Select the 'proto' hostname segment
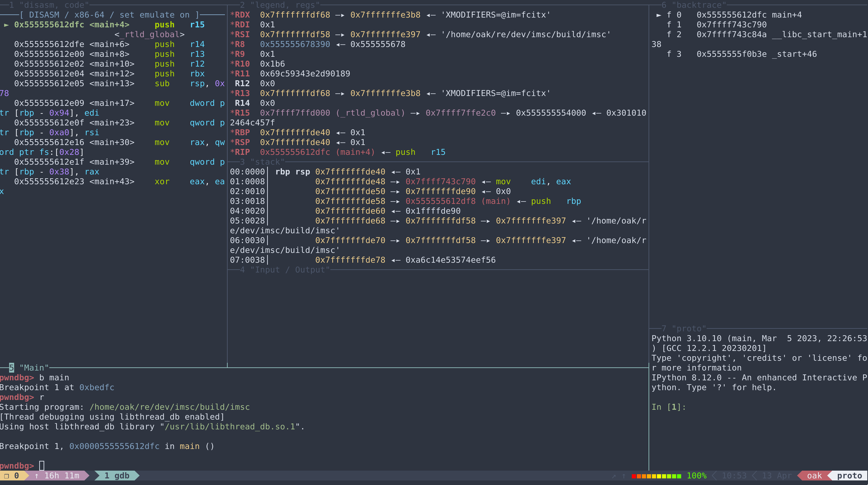Viewport: 868px width, 485px height. (x=849, y=476)
